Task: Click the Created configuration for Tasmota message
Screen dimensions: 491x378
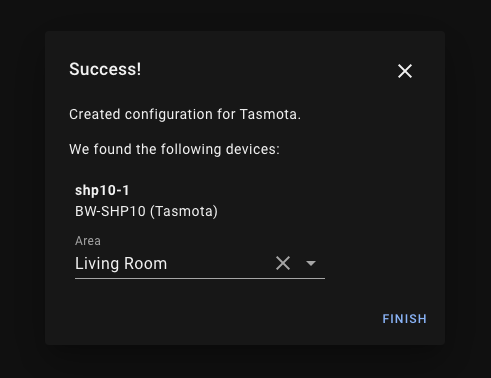Action: pos(185,114)
